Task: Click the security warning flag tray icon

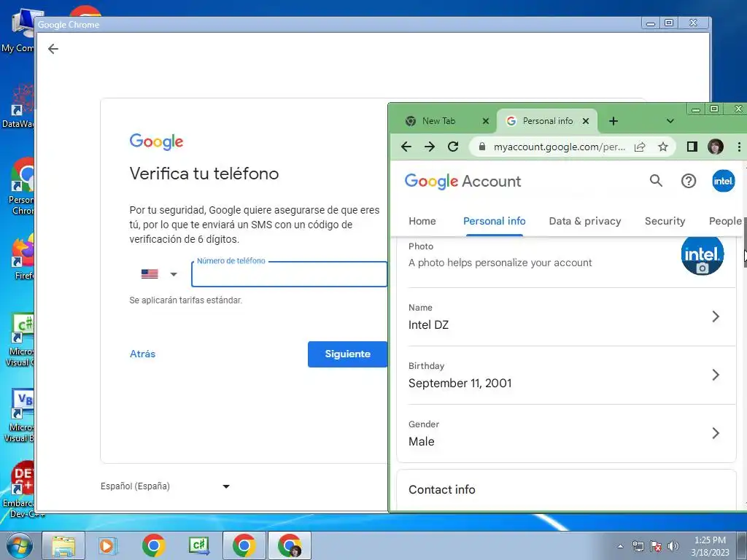Action: [656, 546]
